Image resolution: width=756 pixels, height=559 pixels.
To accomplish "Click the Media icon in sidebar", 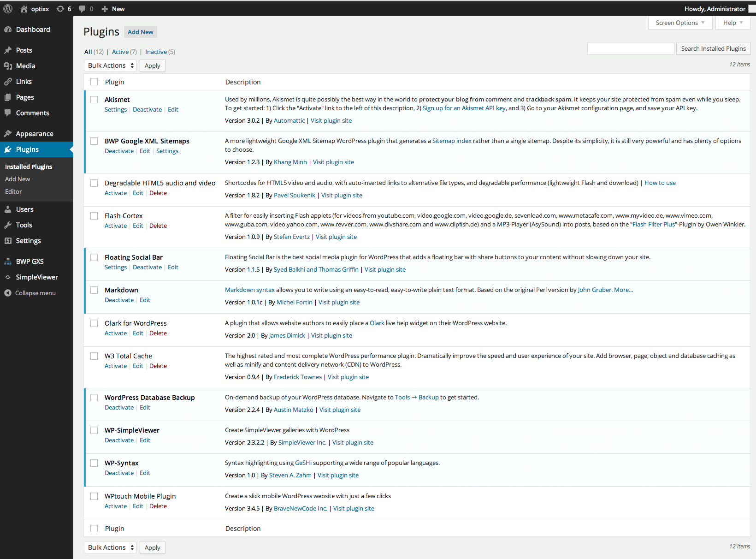I will pos(8,66).
